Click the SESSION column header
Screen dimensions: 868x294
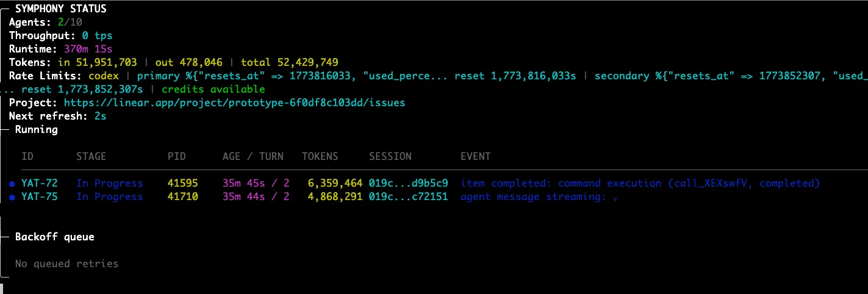click(x=390, y=156)
